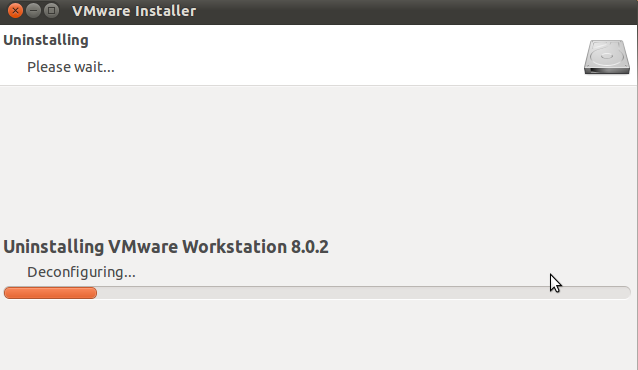The image size is (638, 370).
Task: Click empty area below the progress bar
Action: pos(317,334)
